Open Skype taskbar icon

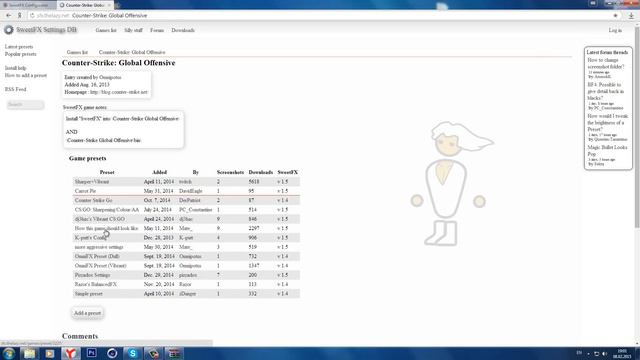coord(133,353)
